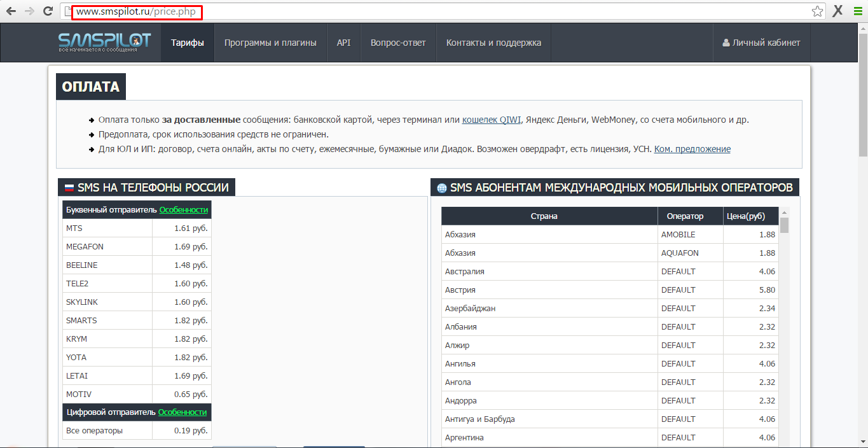Screen dimensions: 868x448
Task: Select the MTS row in the Russia table
Action: pos(137,228)
